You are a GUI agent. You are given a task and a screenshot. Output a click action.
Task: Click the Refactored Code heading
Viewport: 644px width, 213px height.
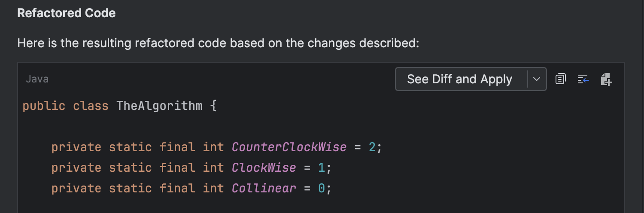coord(66,13)
